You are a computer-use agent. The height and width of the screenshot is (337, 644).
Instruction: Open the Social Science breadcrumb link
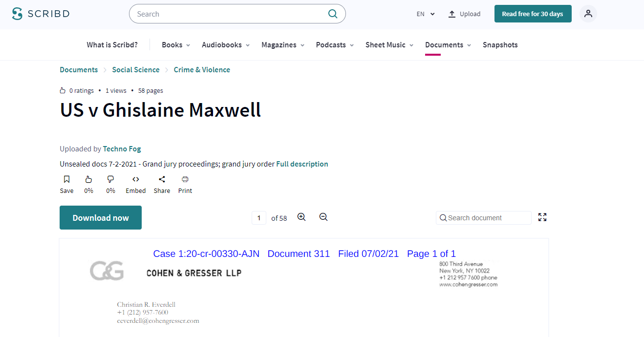pyautogui.click(x=136, y=70)
